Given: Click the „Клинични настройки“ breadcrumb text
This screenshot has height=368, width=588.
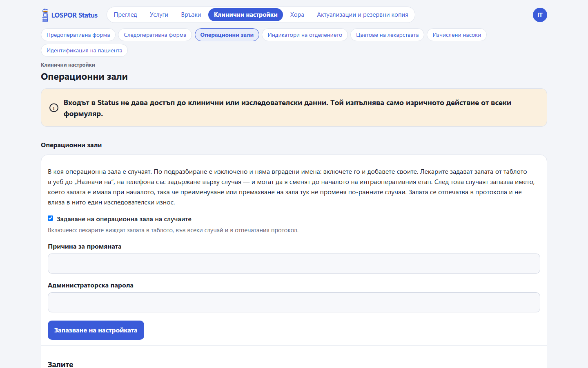Looking at the screenshot, I should pyautogui.click(x=68, y=65).
